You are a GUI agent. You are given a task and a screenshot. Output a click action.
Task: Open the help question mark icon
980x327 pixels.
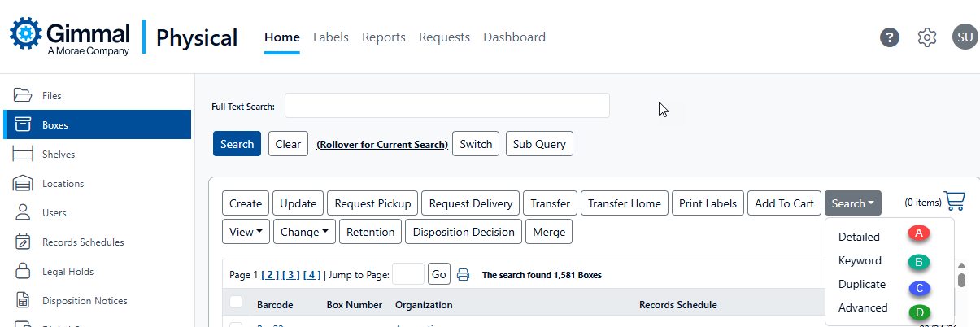coord(890,37)
